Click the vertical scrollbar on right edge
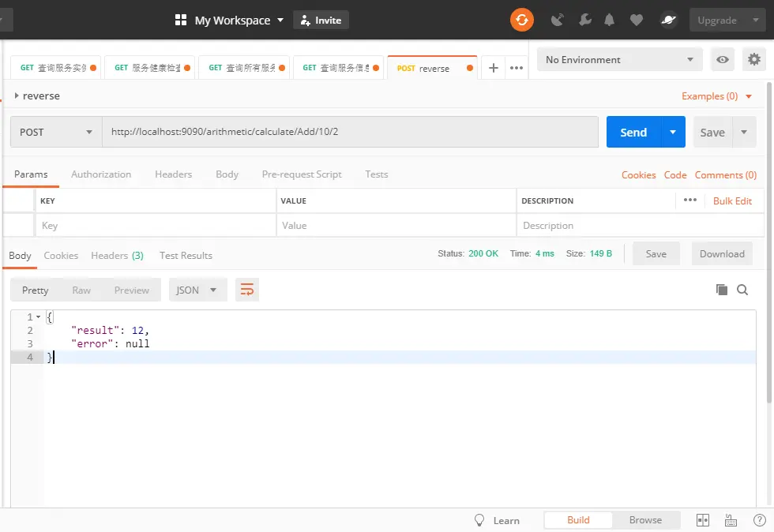 click(769, 242)
